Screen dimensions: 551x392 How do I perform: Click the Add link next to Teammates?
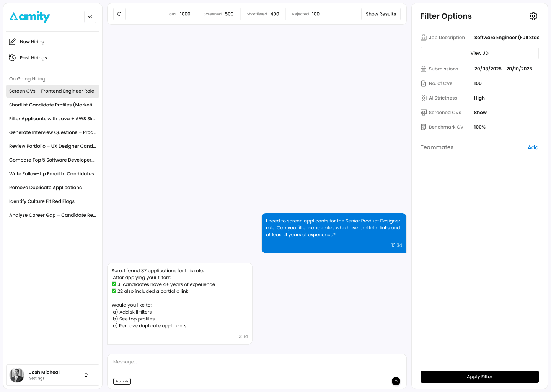[533, 147]
